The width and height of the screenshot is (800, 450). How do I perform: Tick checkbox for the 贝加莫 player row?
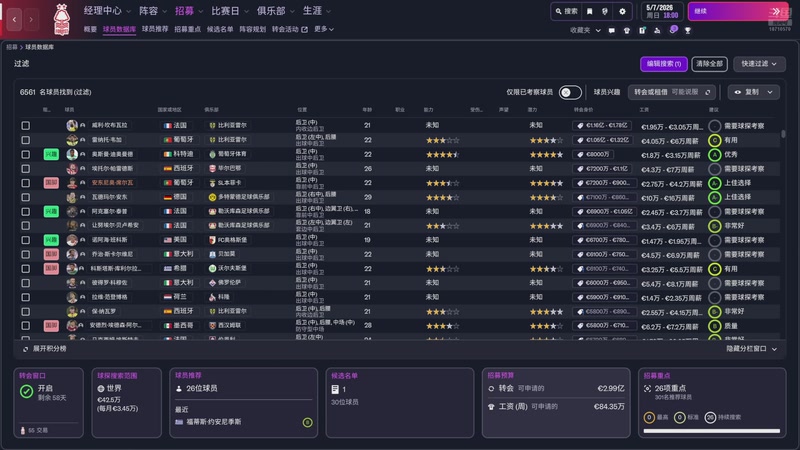tap(26, 254)
